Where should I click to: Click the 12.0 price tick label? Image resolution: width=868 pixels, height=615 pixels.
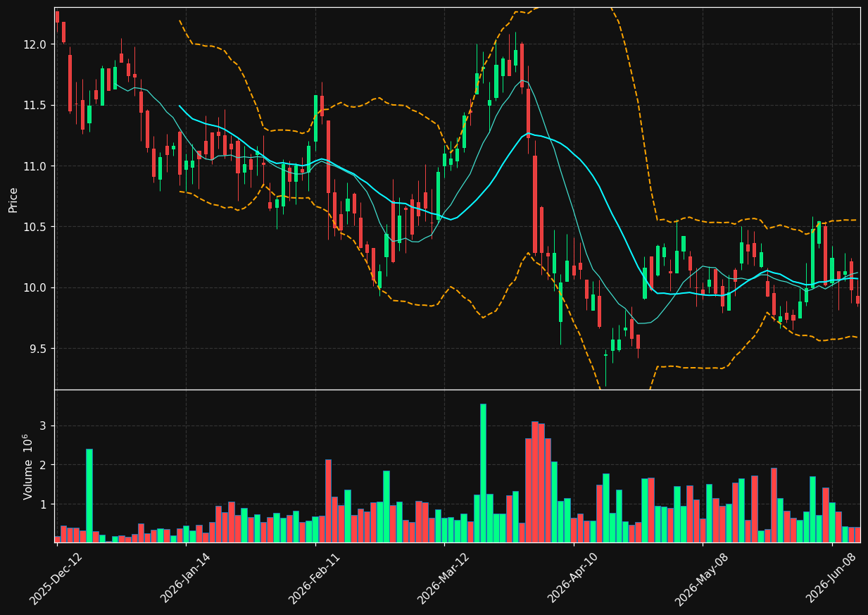pyautogui.click(x=34, y=44)
